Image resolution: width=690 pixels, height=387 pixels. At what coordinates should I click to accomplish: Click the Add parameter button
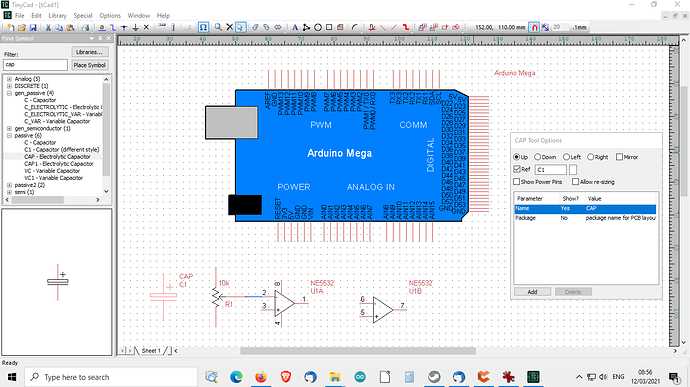(532, 292)
